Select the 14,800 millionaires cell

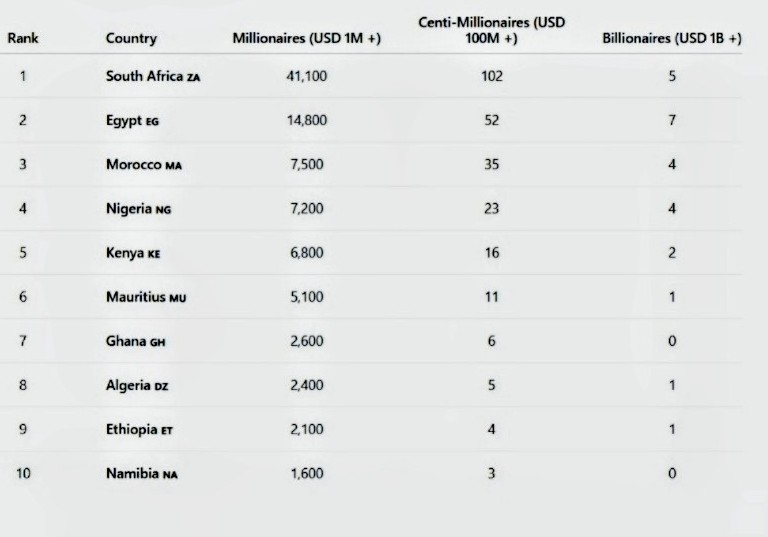tap(306, 121)
